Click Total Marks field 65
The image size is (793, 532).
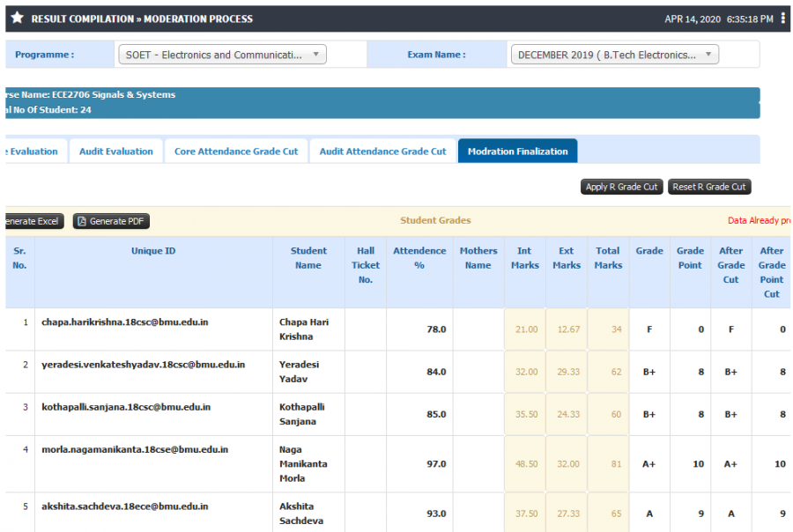pos(608,513)
